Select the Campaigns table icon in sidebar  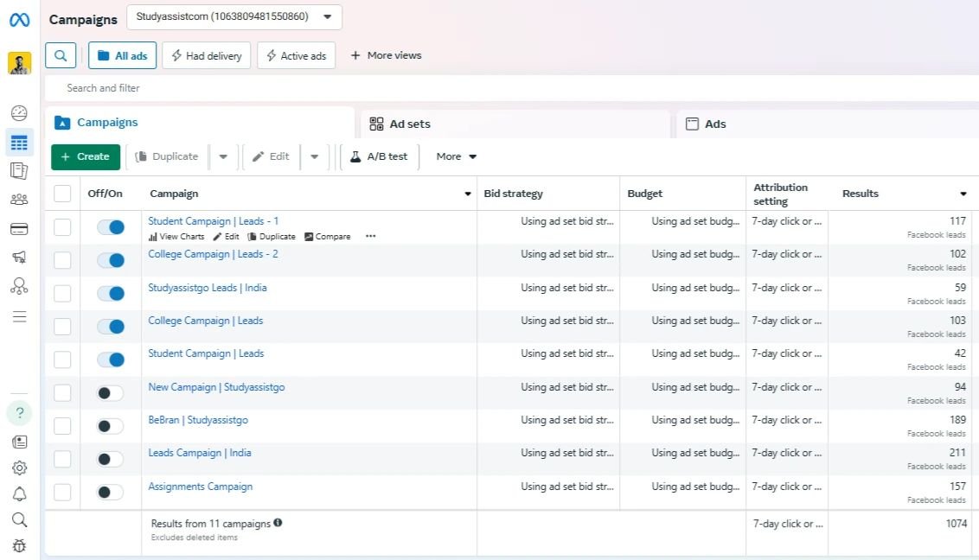click(19, 143)
